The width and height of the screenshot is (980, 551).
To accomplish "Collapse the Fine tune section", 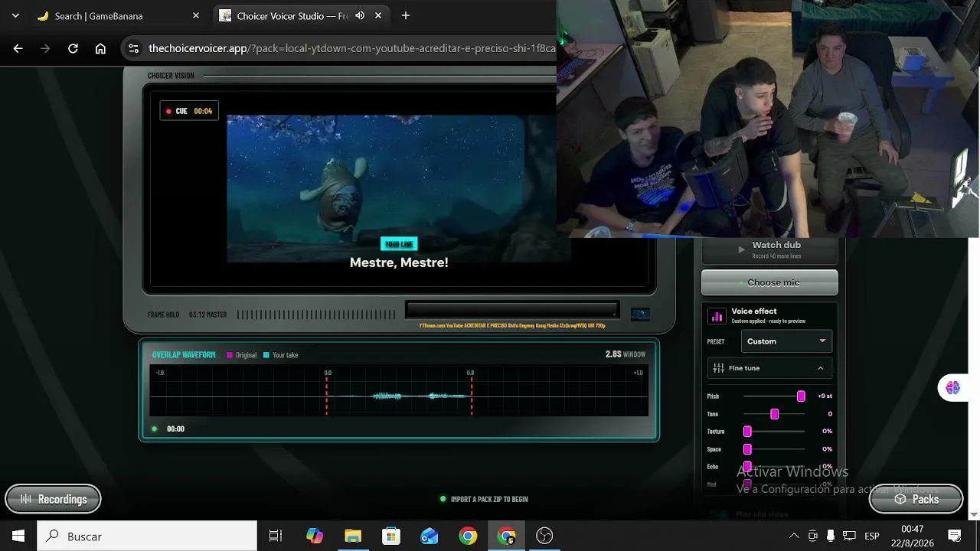I will click(x=769, y=368).
